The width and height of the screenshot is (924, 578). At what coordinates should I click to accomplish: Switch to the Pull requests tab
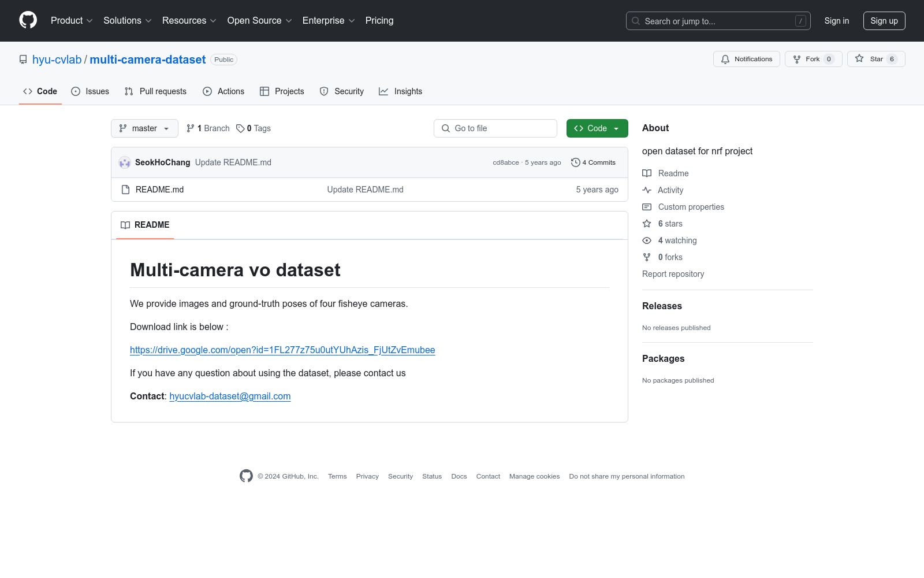155,91
